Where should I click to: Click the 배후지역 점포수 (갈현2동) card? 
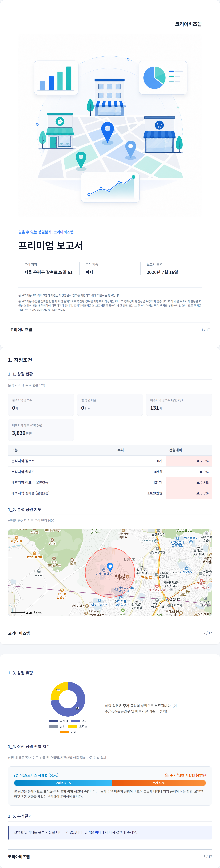[179, 404]
